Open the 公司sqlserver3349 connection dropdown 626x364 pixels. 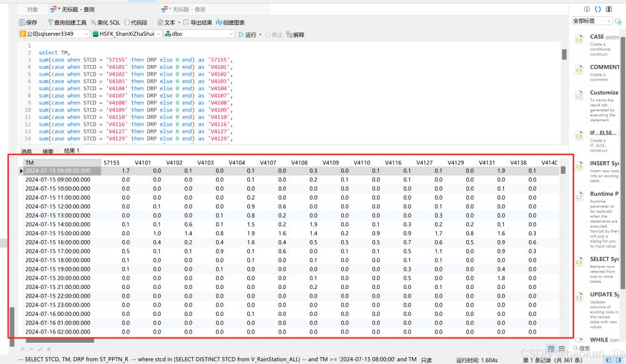pyautogui.click(x=54, y=34)
